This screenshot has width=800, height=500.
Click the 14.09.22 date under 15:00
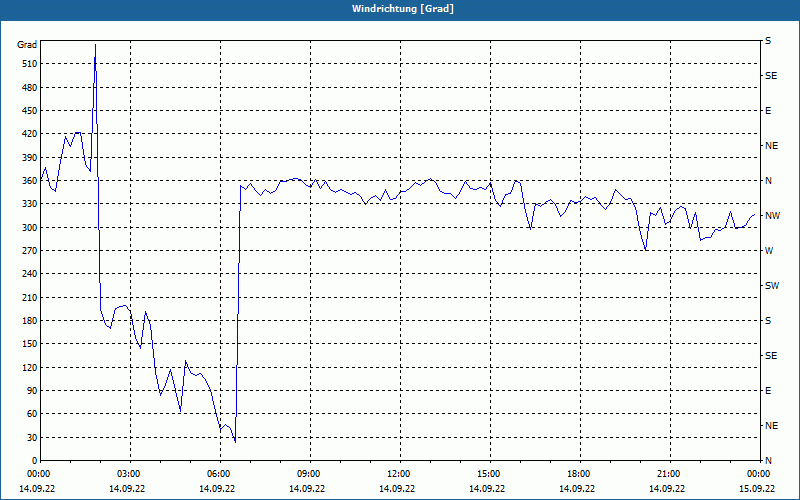pos(487,489)
